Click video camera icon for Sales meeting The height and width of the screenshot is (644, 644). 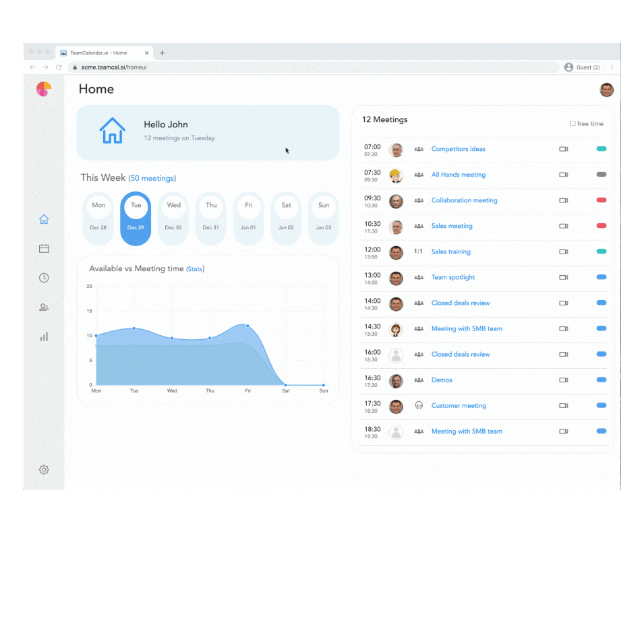point(564,226)
